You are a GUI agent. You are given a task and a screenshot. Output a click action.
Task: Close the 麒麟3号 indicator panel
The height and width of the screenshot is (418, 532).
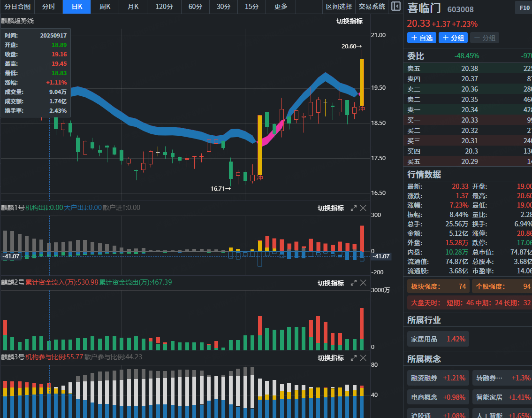coord(363,358)
